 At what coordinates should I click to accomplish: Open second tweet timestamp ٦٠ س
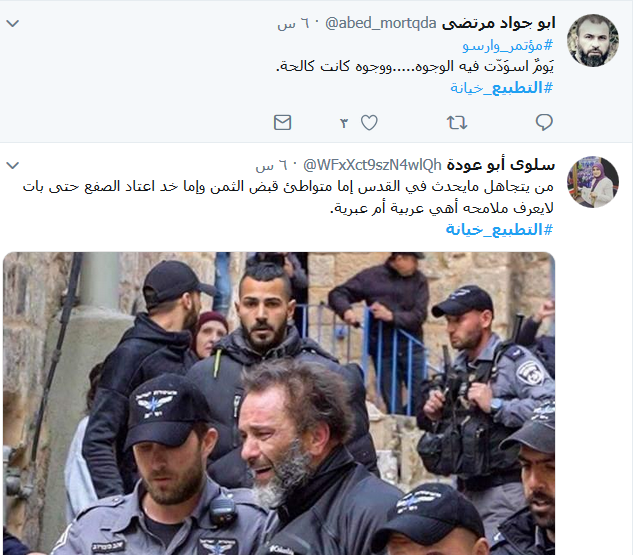(271, 165)
